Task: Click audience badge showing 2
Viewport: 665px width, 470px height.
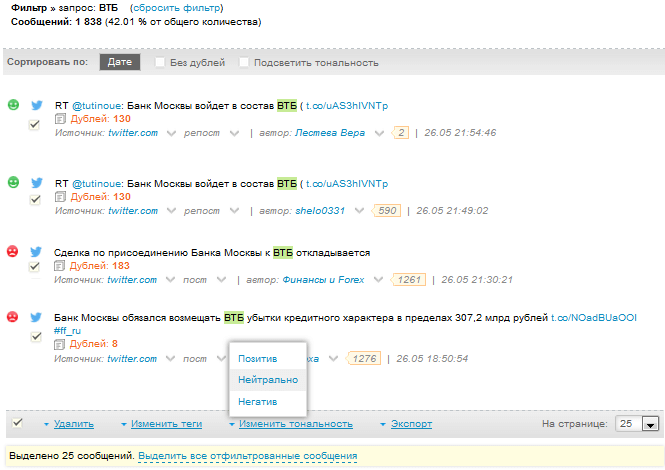Action: click(400, 133)
